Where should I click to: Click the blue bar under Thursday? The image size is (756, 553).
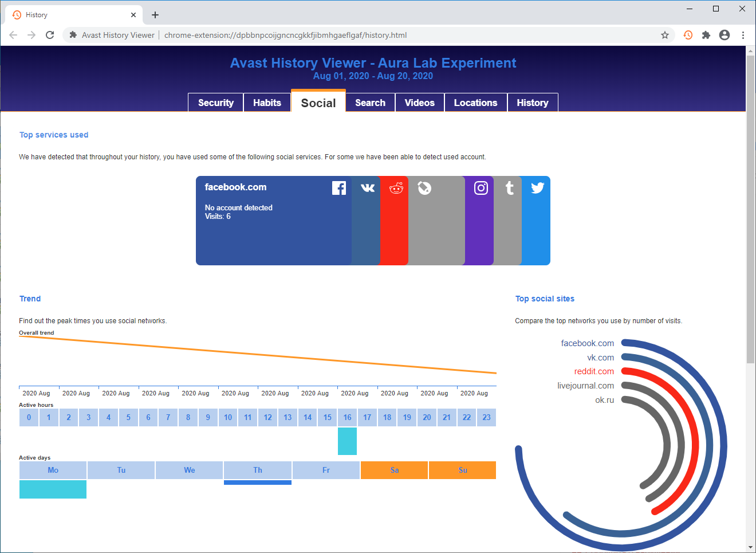click(258, 483)
